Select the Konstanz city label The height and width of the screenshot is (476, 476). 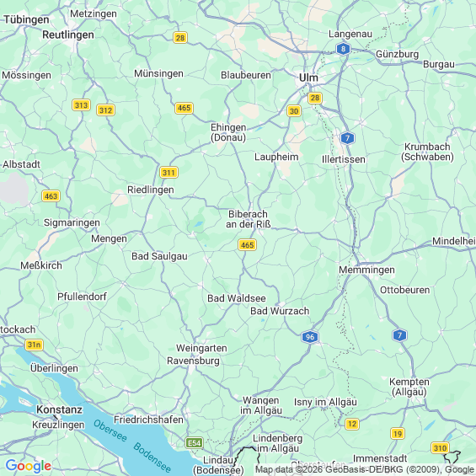[59, 409]
